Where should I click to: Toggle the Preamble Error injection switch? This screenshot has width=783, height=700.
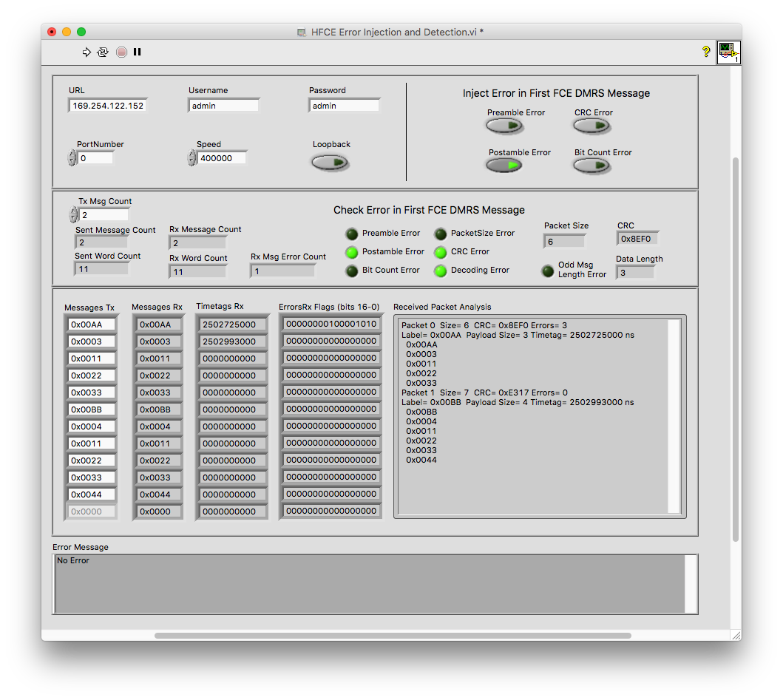(504, 126)
